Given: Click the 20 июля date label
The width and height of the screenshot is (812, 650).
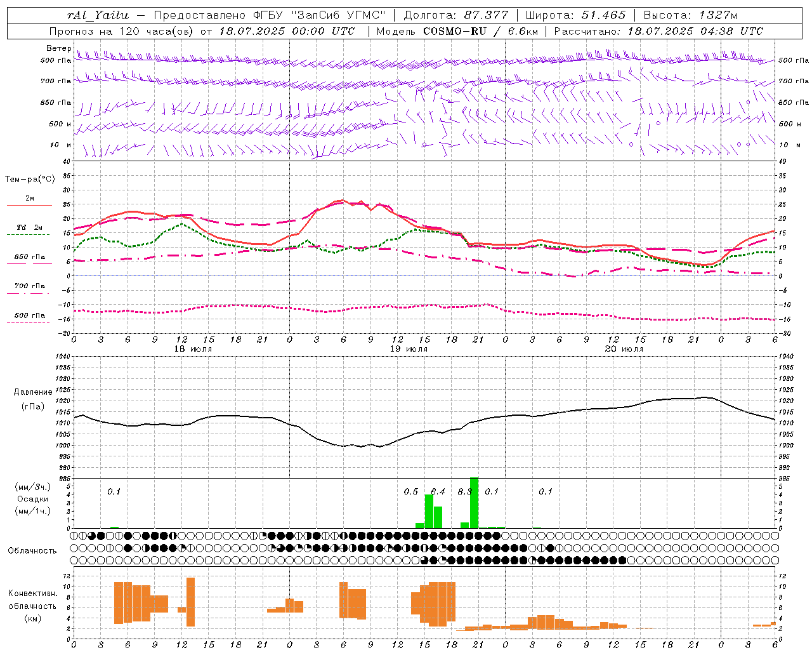Looking at the screenshot, I should pyautogui.click(x=624, y=349).
